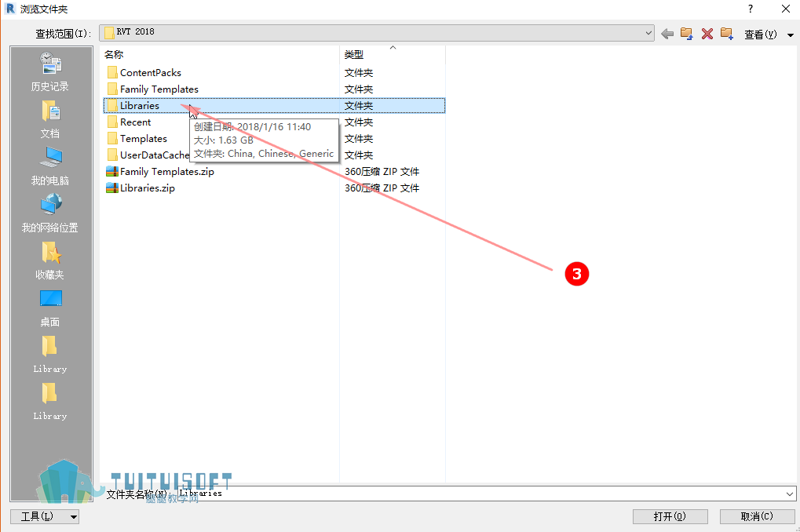This screenshot has height=532, width=800.
Task: Open 我的电脑 in the places sidebar
Action: click(50, 166)
